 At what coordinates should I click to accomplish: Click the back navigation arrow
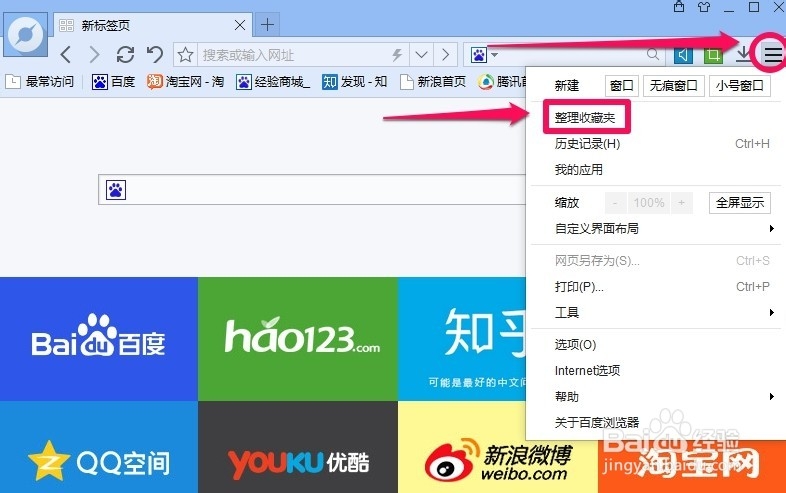pos(66,54)
